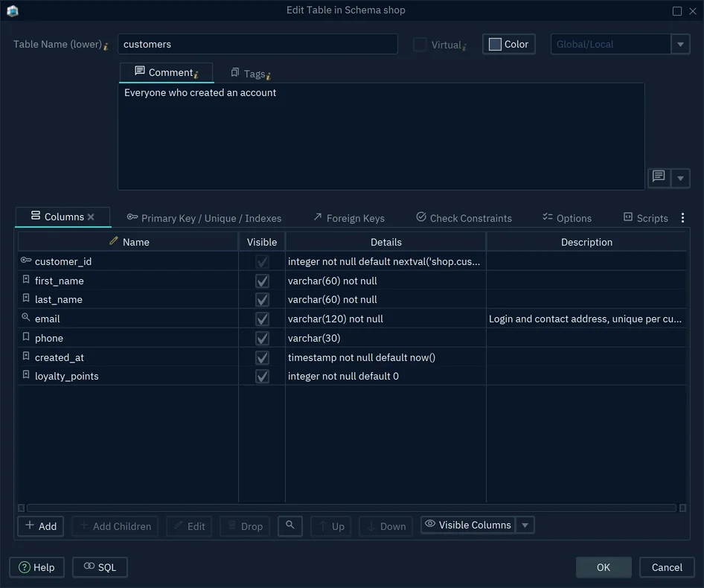Viewport: 704px width, 588px height.
Task: Click the right arrow of horizontal scrollbar
Action: point(682,508)
